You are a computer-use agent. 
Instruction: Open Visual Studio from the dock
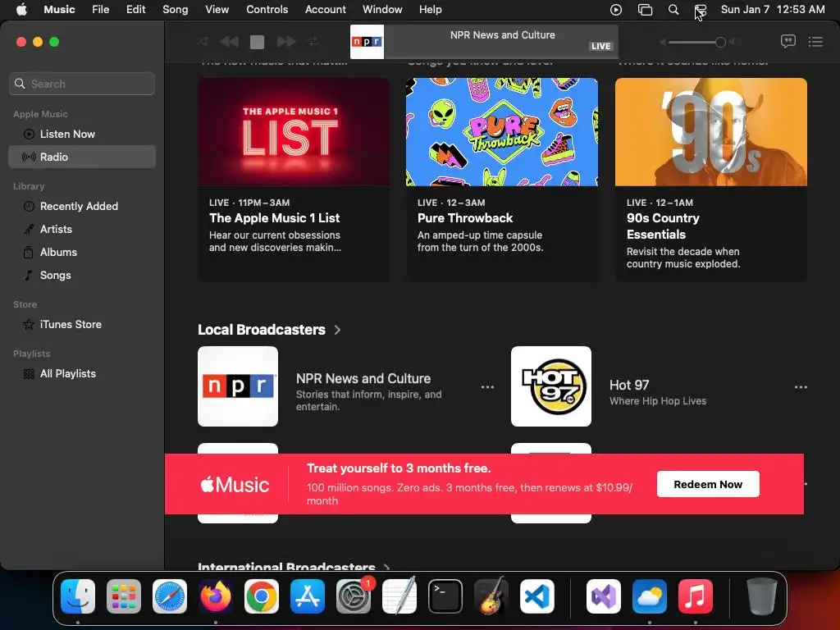(x=603, y=596)
